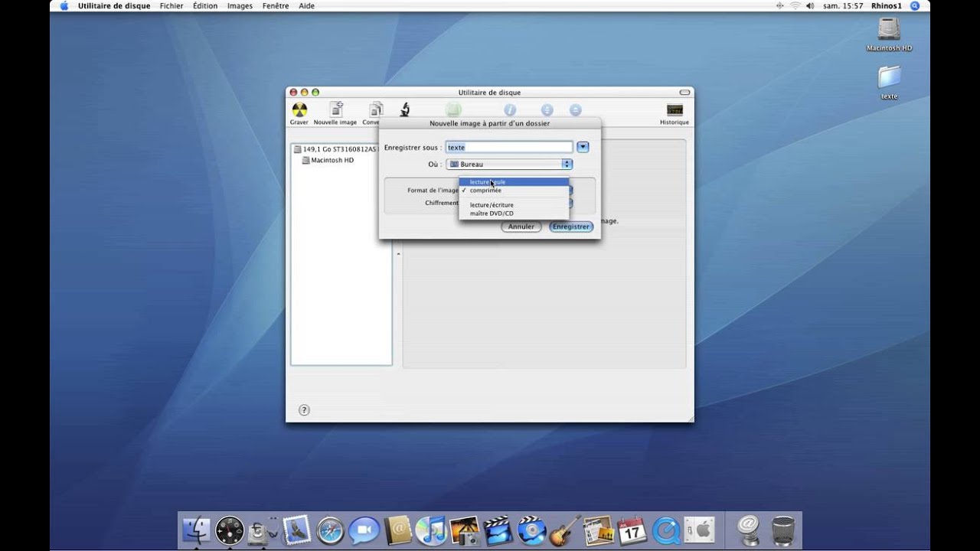Toggle the toolbar pill button in title bar

(684, 93)
